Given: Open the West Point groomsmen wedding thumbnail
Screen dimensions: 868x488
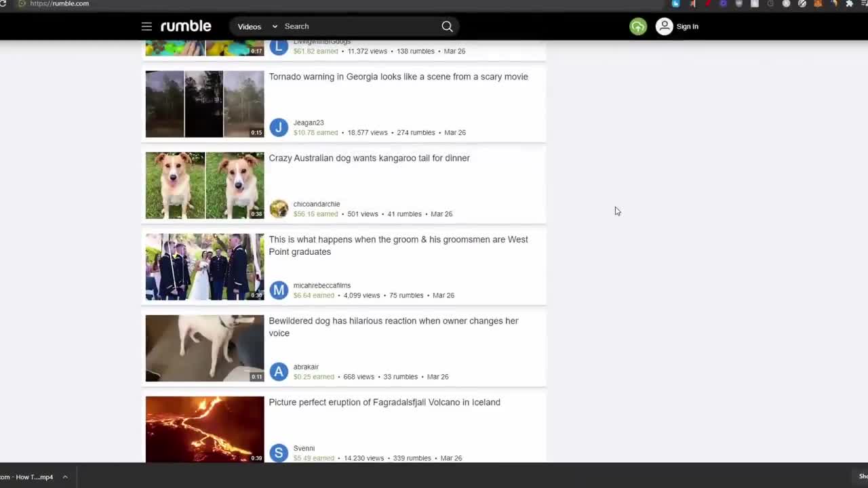Looking at the screenshot, I should 205,267.
